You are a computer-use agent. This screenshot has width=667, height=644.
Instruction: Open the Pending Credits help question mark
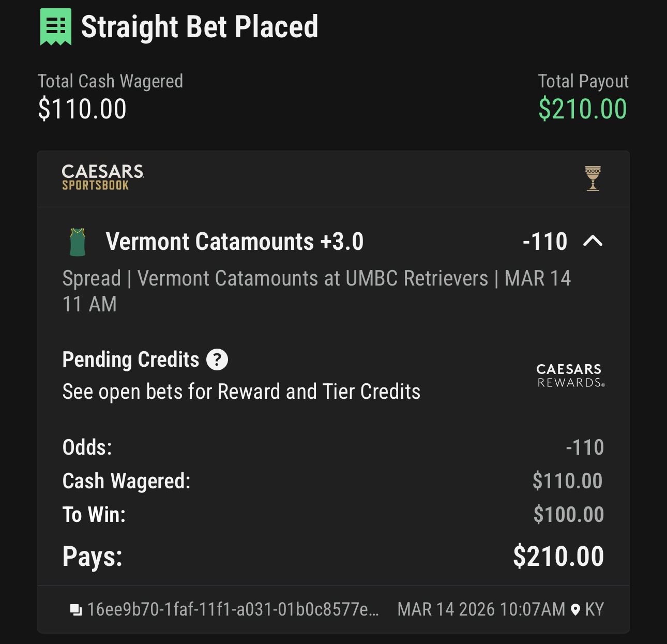tap(217, 360)
